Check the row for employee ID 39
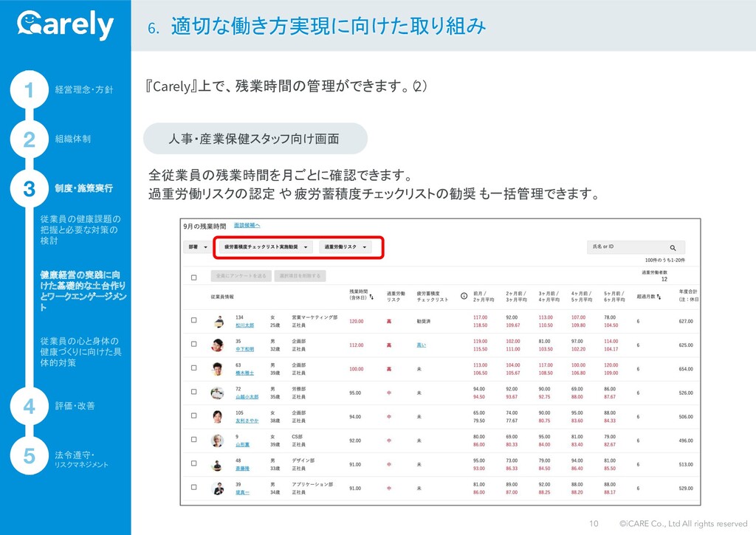 [x=194, y=487]
